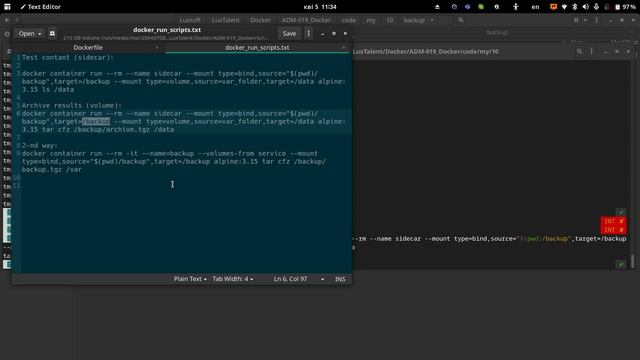640x360 pixels.
Task: Switch to the Dockerfile tab
Action: tap(88, 47)
